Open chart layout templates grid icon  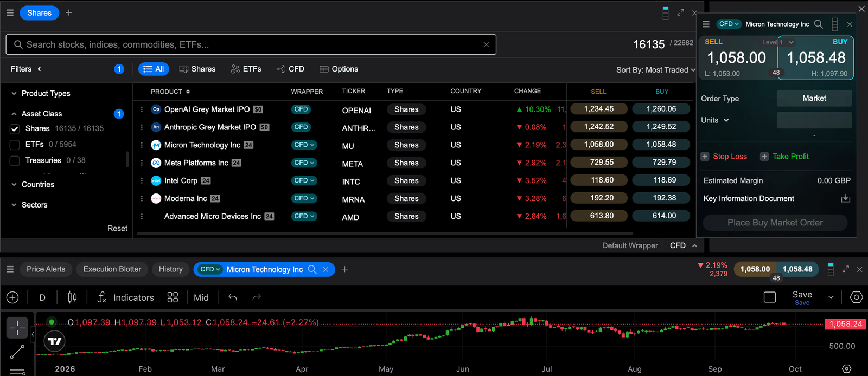pos(173,297)
